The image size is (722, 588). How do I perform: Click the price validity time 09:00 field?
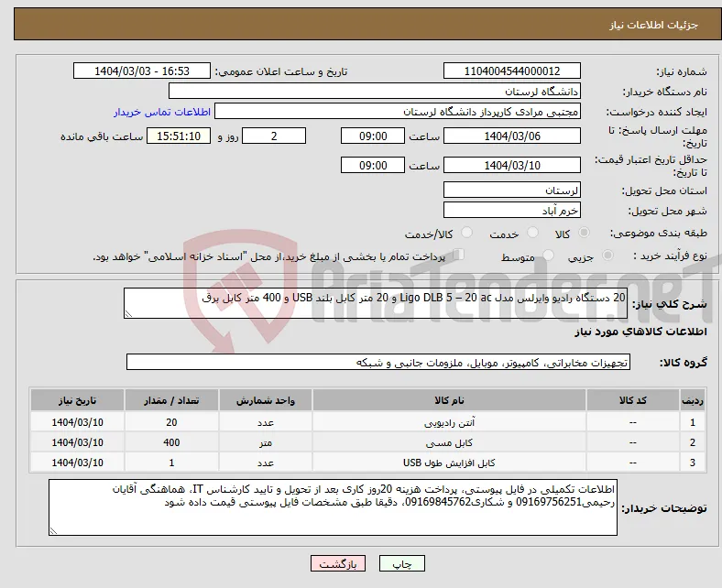coord(373,165)
